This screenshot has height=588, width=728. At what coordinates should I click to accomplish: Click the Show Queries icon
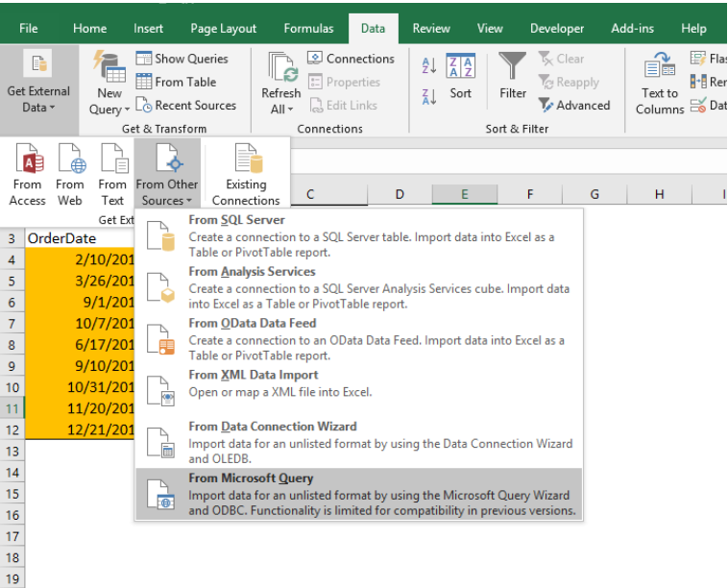144,59
